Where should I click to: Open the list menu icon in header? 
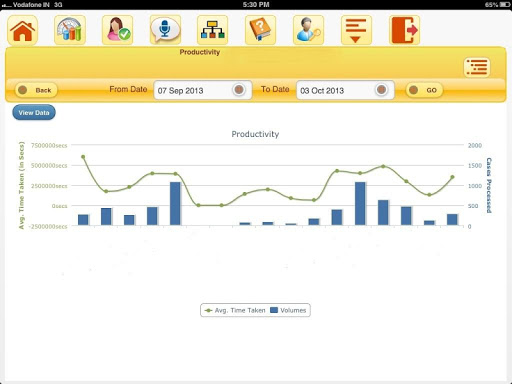(x=477, y=67)
